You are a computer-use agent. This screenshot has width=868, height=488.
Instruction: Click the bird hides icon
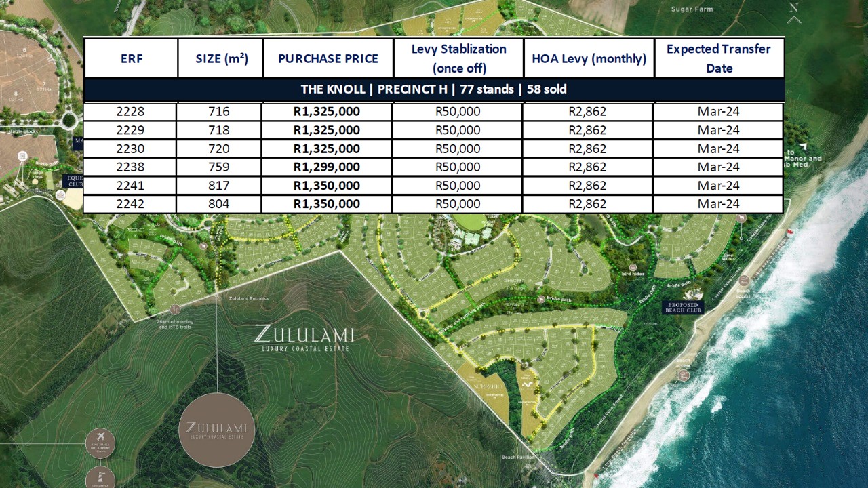(633, 267)
